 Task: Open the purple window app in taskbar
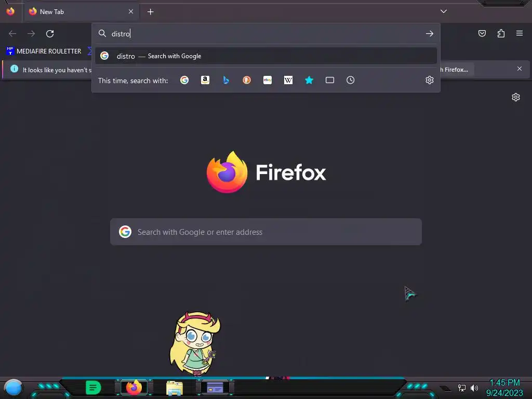215,388
